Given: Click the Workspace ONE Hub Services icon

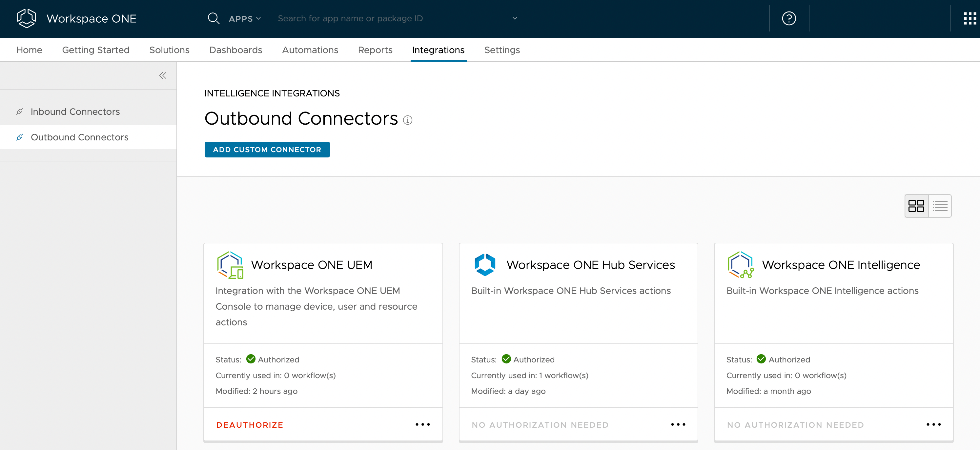Looking at the screenshot, I should (x=485, y=265).
